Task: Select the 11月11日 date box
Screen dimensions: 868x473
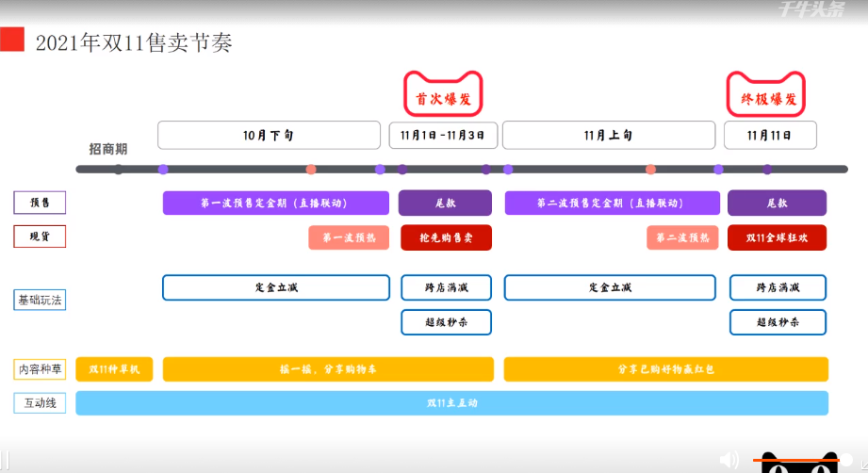Action: click(770, 135)
